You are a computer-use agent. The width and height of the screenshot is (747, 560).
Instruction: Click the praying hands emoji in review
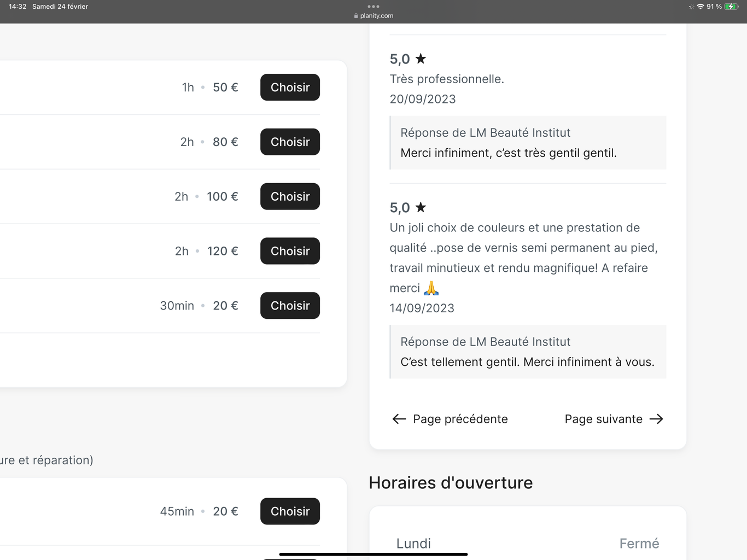(x=431, y=288)
